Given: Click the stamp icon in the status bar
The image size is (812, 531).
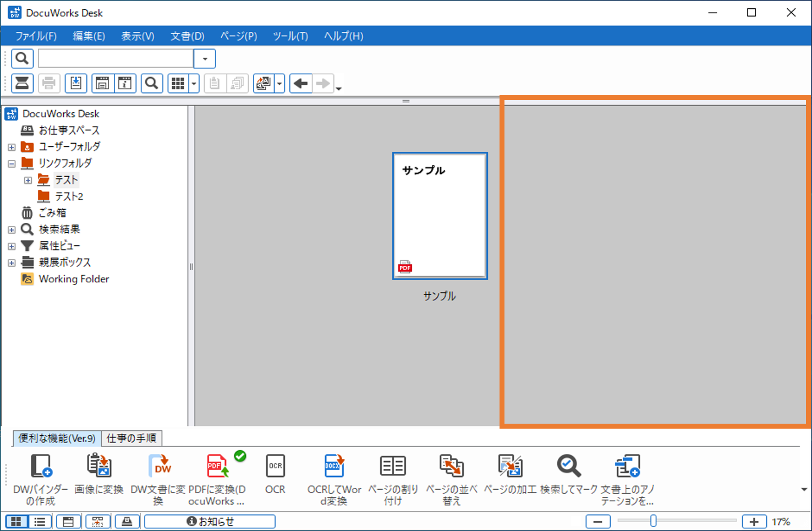Looking at the screenshot, I should point(127,522).
